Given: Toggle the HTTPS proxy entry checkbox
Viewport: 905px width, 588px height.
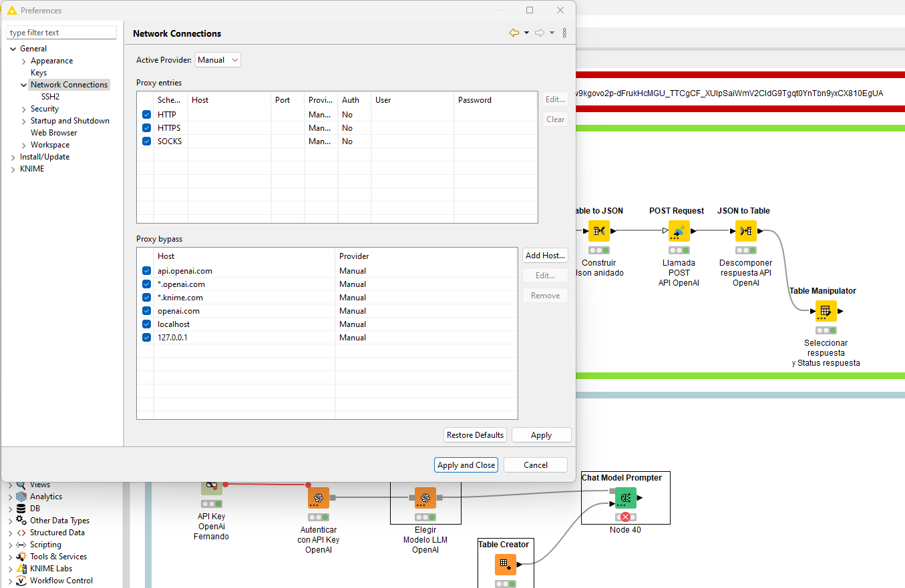Looking at the screenshot, I should tap(146, 128).
